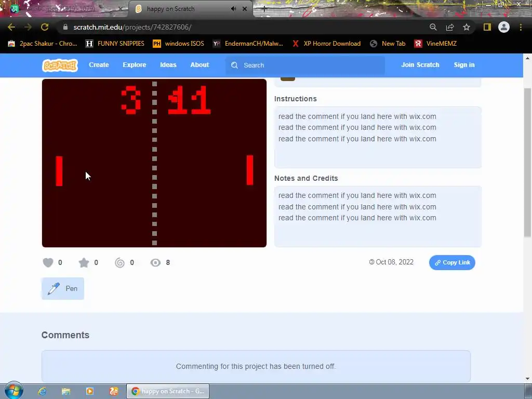Viewport: 532px width, 399px height.
Task: Open the Chrome profile avatar menu
Action: point(504,27)
